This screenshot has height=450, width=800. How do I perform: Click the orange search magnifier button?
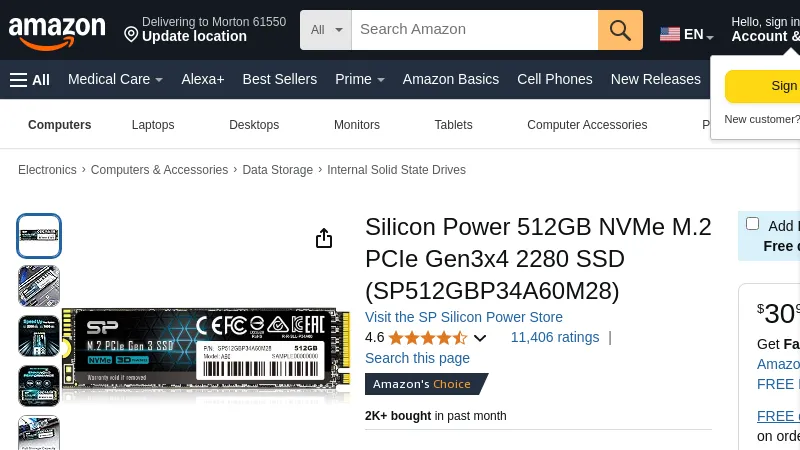[x=620, y=30]
